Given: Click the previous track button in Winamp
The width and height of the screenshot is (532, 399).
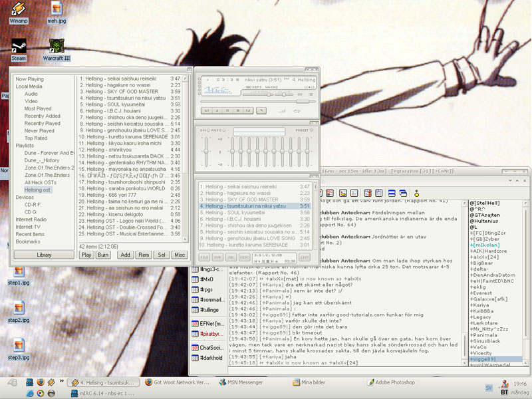Looking at the screenshot, I should [207, 110].
